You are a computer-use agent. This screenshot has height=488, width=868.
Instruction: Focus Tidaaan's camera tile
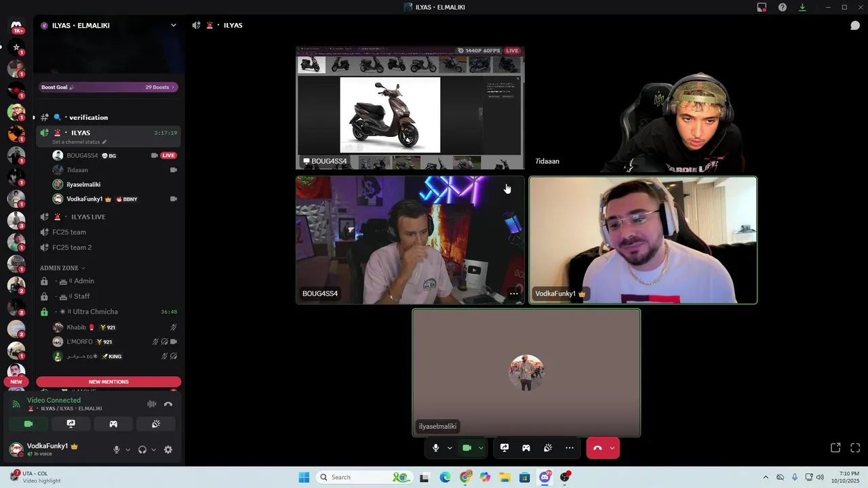(x=643, y=108)
